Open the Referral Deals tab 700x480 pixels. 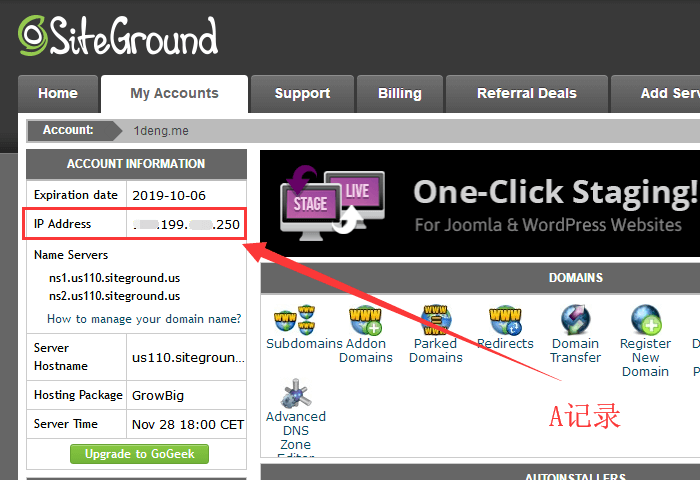click(527, 93)
